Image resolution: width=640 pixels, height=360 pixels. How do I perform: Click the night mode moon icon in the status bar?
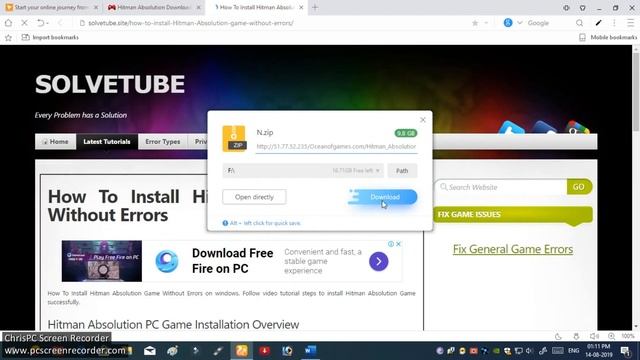tap(558, 336)
